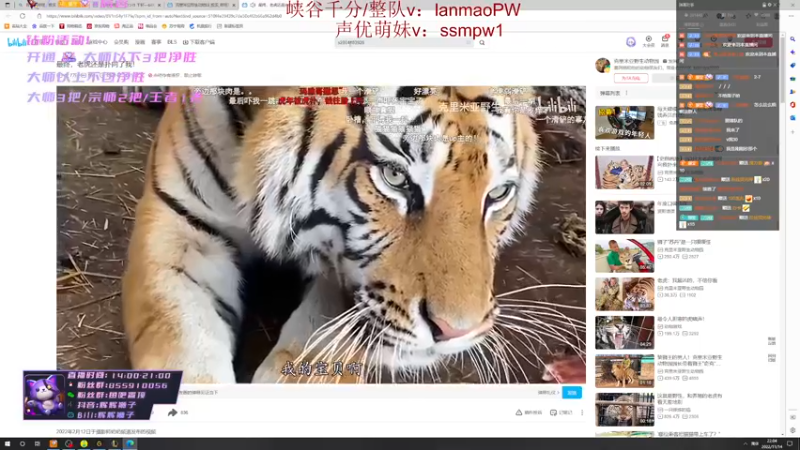Click the Bilibili header search input field
The height and width of the screenshot is (450, 800).
coord(403,43)
